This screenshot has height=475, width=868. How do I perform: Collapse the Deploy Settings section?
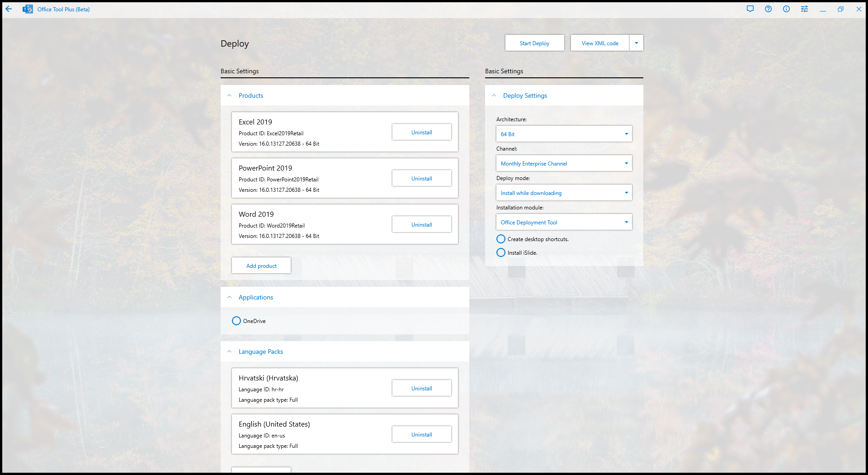tap(494, 95)
